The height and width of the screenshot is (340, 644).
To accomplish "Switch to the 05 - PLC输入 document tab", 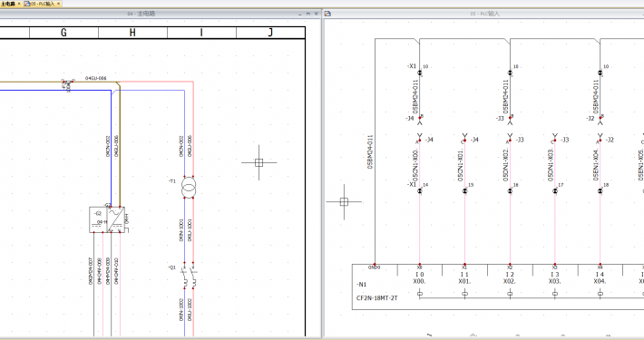I will (x=42, y=4).
